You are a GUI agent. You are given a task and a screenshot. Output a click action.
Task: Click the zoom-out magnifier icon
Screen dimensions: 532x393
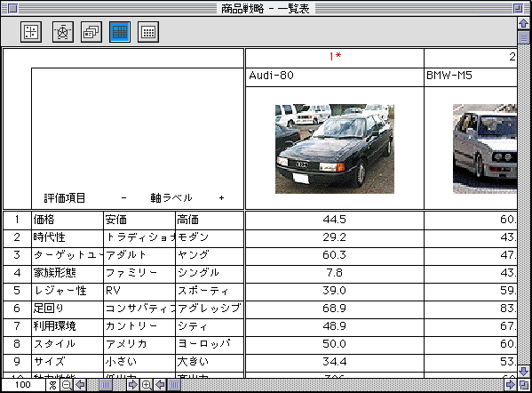point(67,385)
